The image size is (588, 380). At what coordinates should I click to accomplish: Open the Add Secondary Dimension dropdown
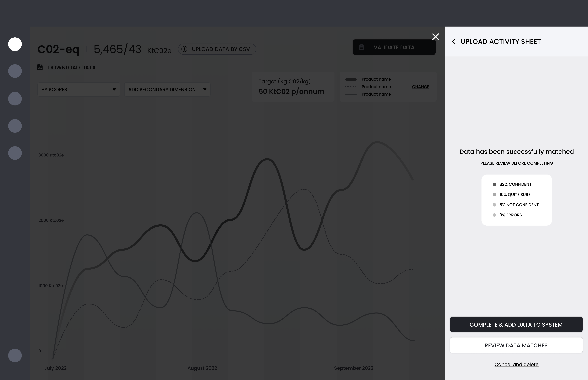point(167,90)
